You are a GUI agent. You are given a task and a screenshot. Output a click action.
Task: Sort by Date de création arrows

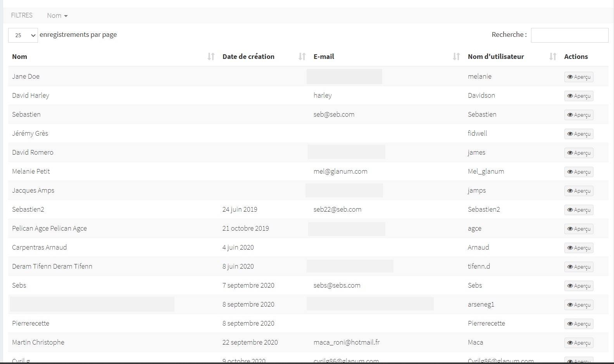click(x=302, y=57)
